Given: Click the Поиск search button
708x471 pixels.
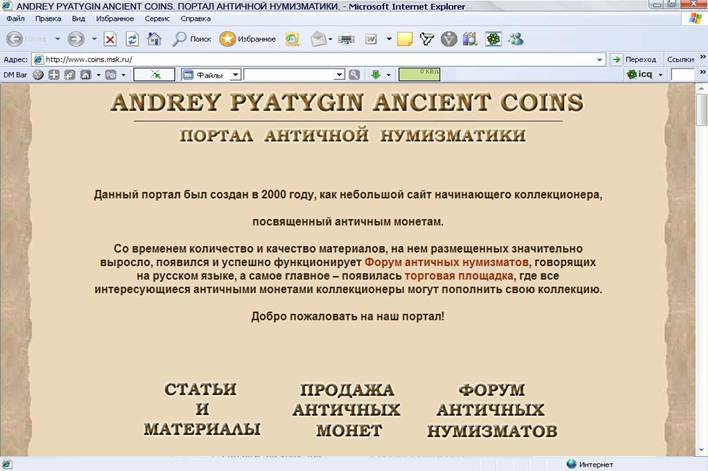Looking at the screenshot, I should 190,39.
